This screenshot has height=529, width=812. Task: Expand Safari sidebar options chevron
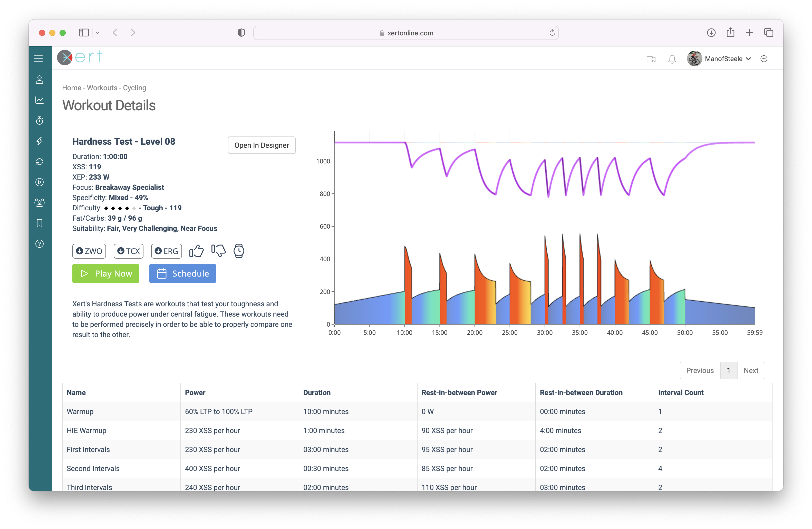(98, 33)
